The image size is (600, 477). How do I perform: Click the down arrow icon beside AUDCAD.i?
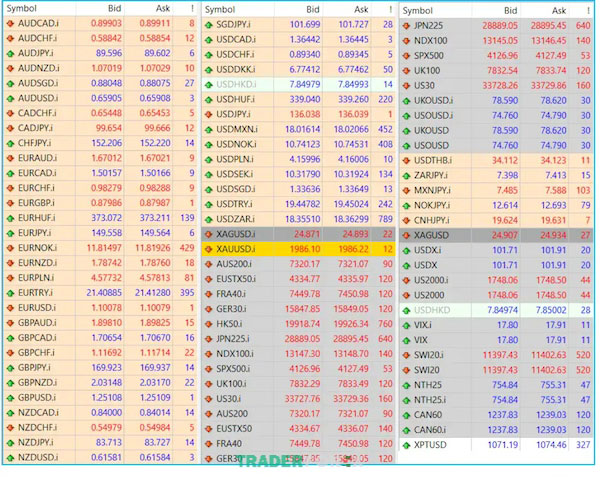click(10, 24)
